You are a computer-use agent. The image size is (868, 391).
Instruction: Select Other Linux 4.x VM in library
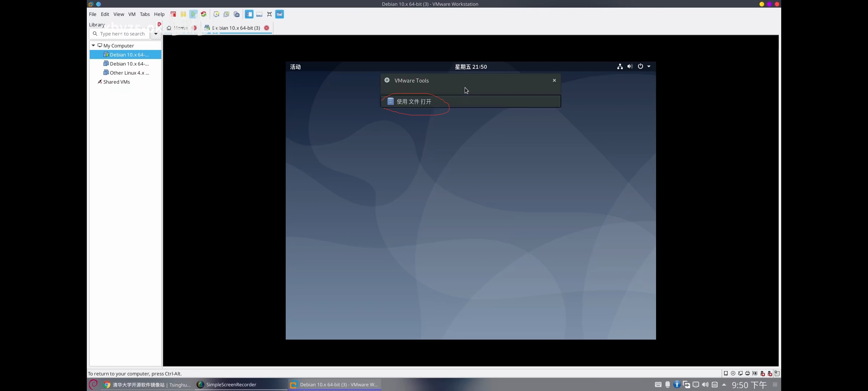click(x=129, y=73)
